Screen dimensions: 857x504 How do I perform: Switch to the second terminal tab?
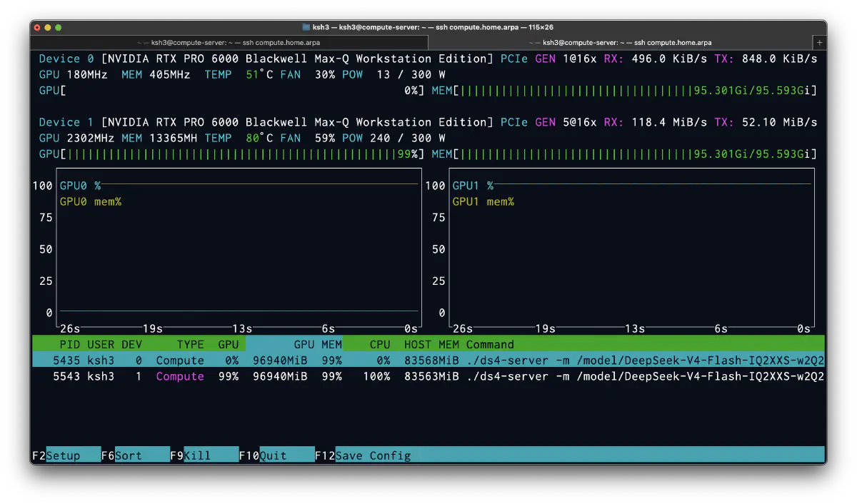620,43
